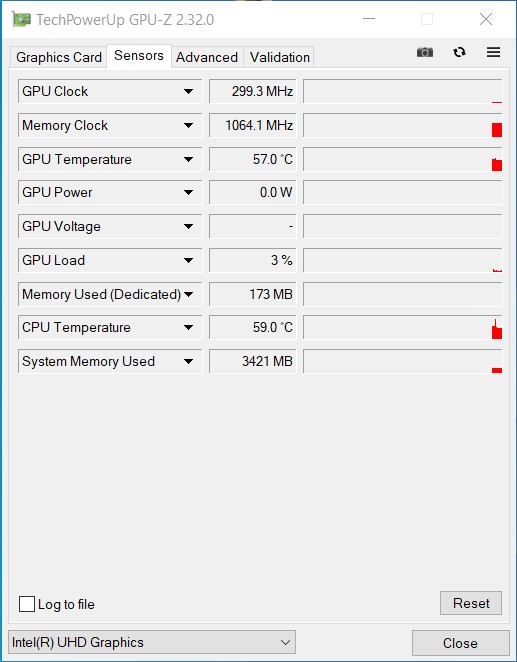The width and height of the screenshot is (517, 662).
Task: Open the Advanced tab
Action: [207, 57]
